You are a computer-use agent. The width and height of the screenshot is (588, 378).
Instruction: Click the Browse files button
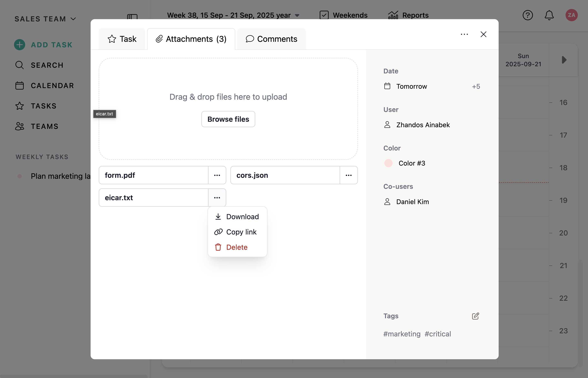(x=228, y=119)
